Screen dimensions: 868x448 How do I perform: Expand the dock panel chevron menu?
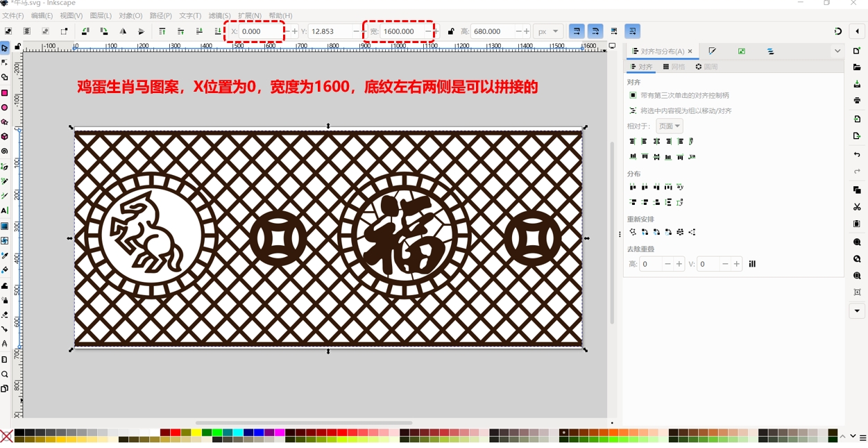coord(837,51)
